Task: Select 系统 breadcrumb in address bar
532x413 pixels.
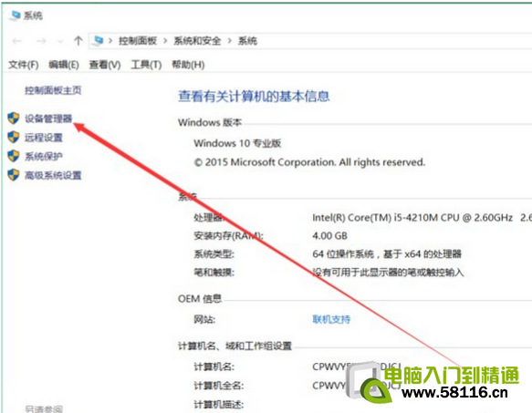Action: 247,41
